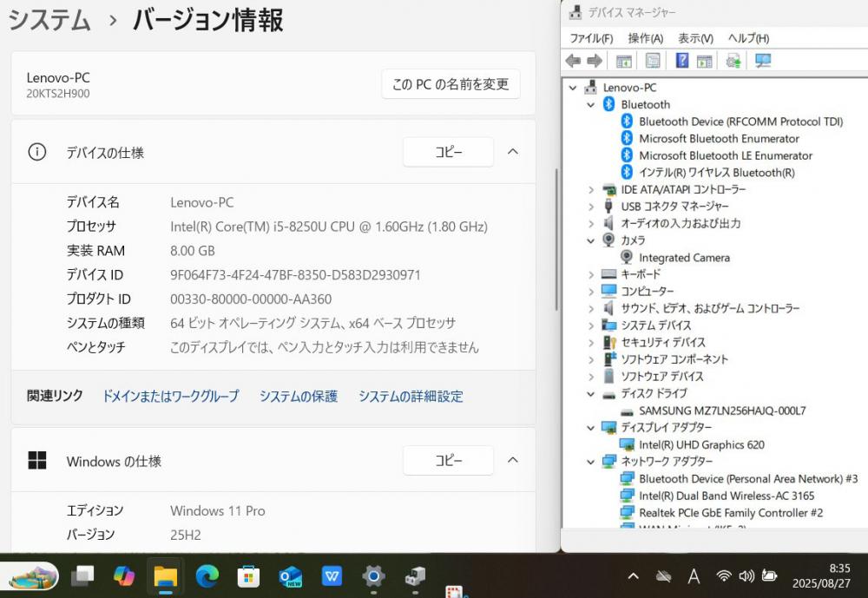868x598 pixels.
Task: Open システムの詳細設定 link
Action: [411, 396]
